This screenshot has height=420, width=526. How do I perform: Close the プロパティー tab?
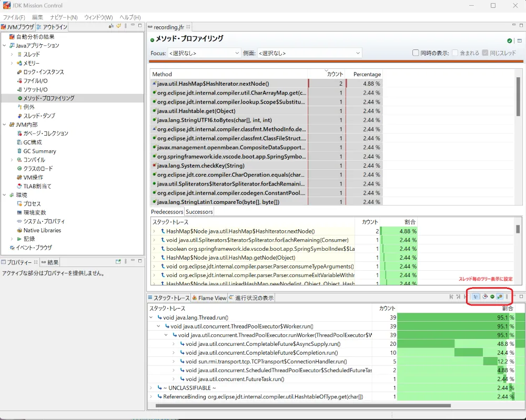coord(36,262)
